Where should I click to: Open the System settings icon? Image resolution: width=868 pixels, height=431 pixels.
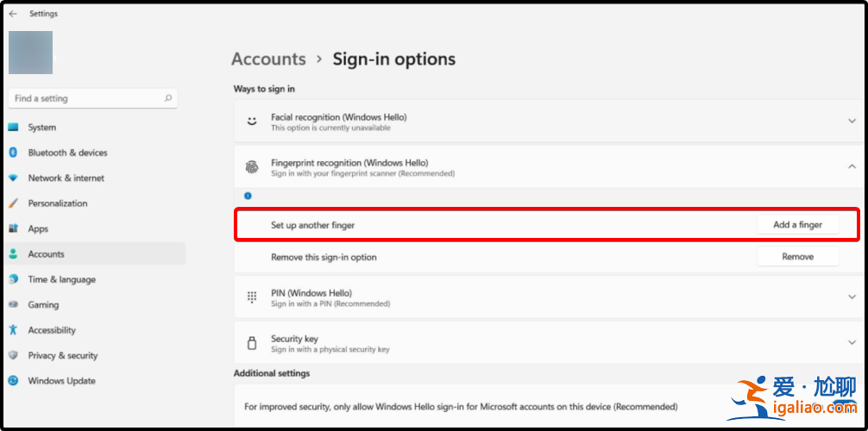[13, 128]
